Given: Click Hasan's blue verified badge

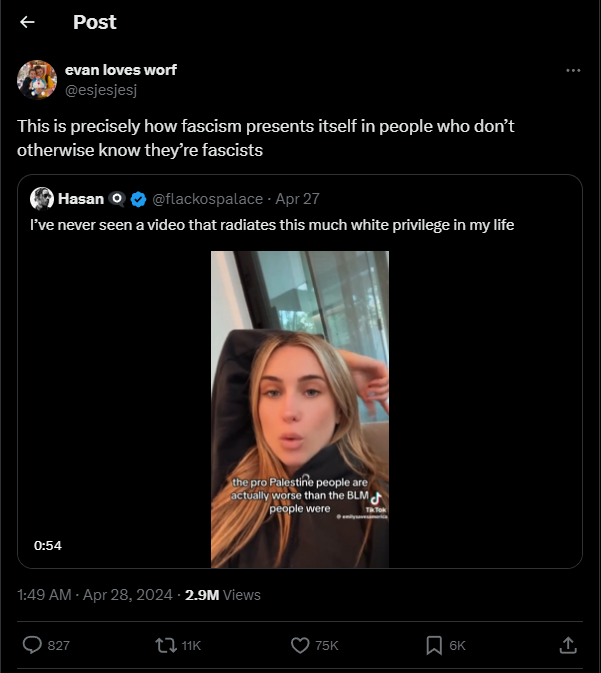Looking at the screenshot, I should [x=140, y=198].
